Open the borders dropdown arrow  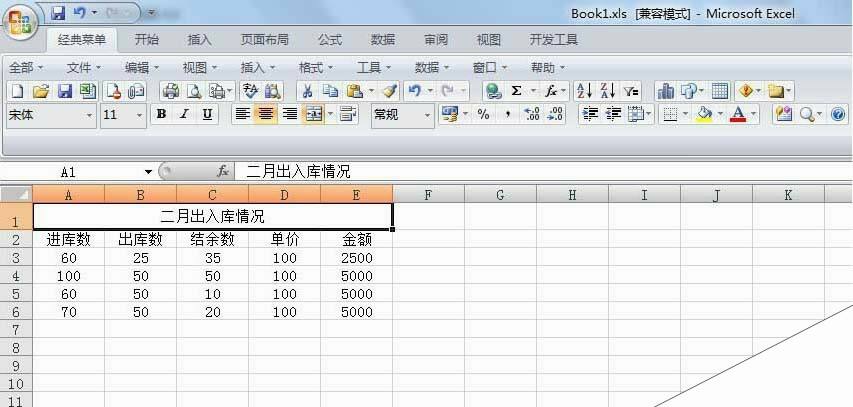tap(685, 114)
